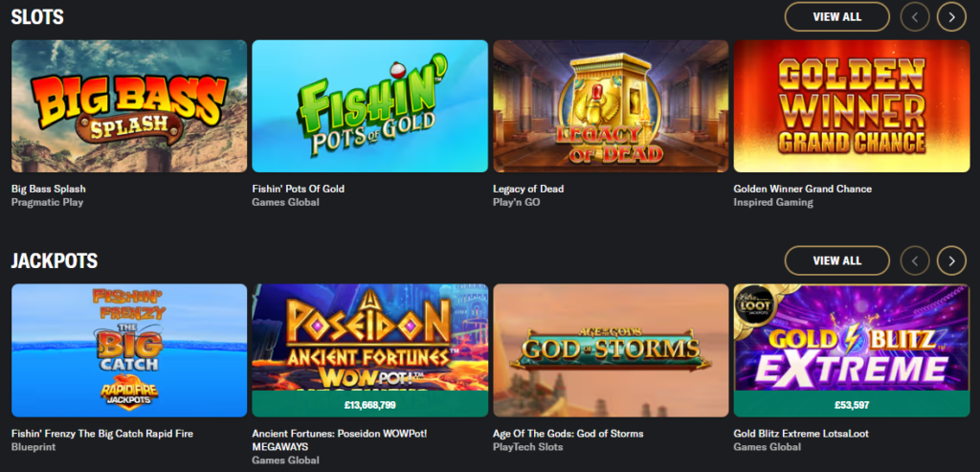Click Golden Winner Grand Chance title text
Screen dimensions: 980x472
tap(803, 189)
